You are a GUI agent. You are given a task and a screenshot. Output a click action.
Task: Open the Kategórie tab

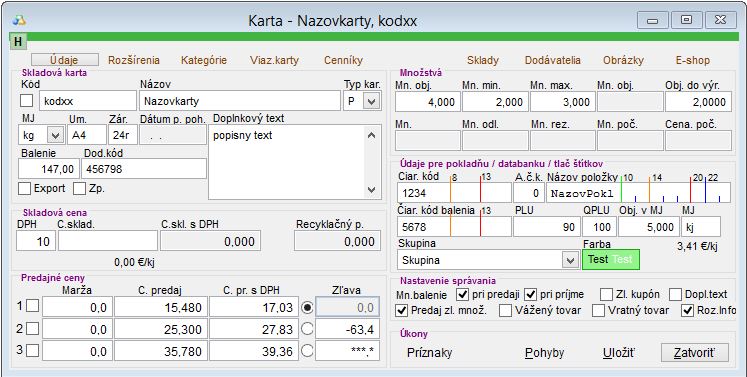tap(204, 60)
